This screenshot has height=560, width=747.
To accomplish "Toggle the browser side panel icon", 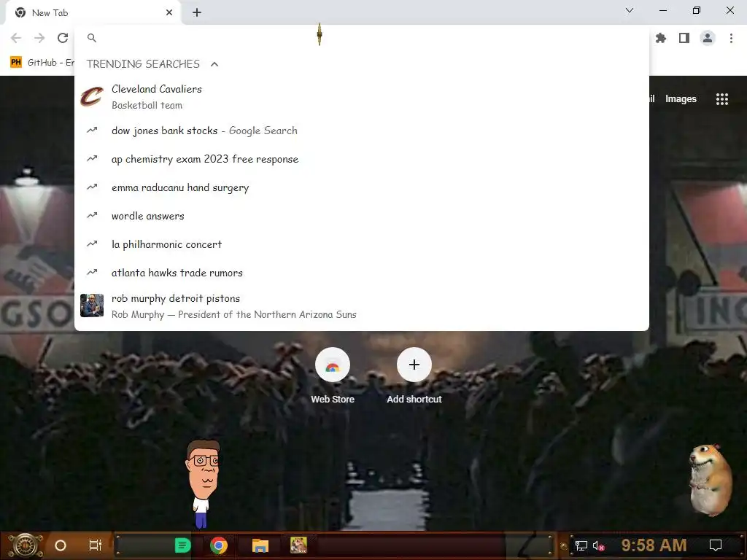I will (x=684, y=38).
